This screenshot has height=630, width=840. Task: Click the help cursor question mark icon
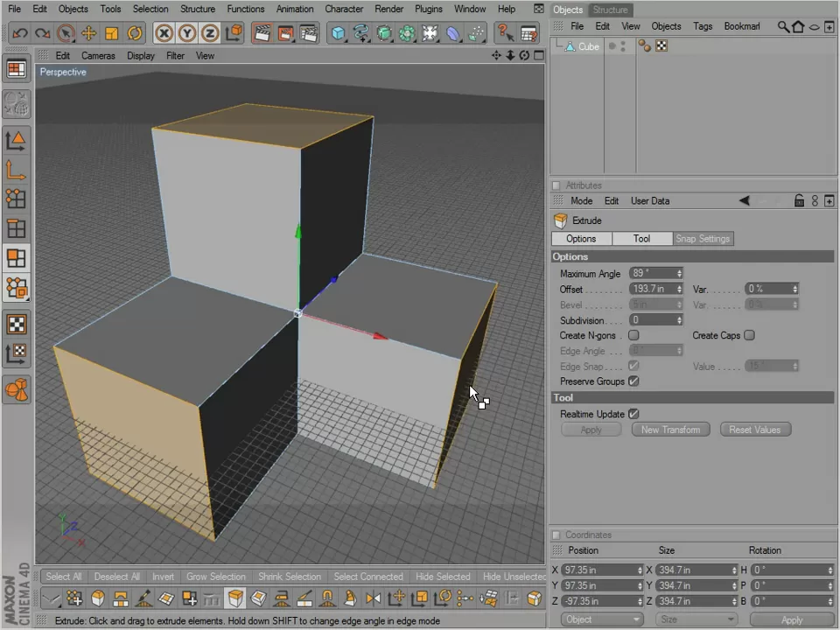coord(505,33)
